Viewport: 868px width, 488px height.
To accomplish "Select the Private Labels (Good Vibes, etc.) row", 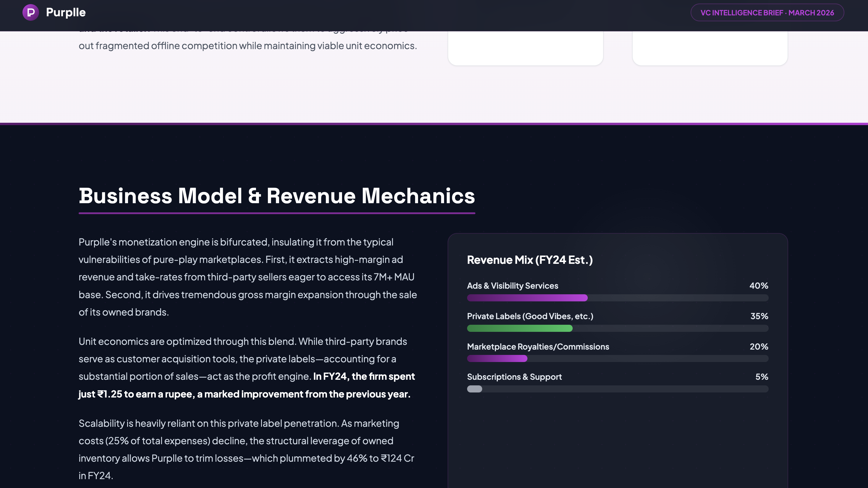I will [530, 316].
